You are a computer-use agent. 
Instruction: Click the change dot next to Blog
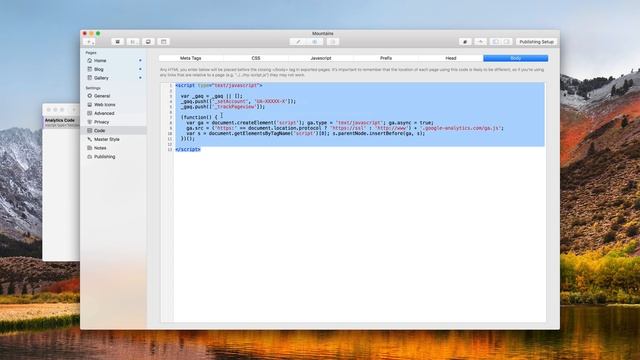pyautogui.click(x=140, y=69)
